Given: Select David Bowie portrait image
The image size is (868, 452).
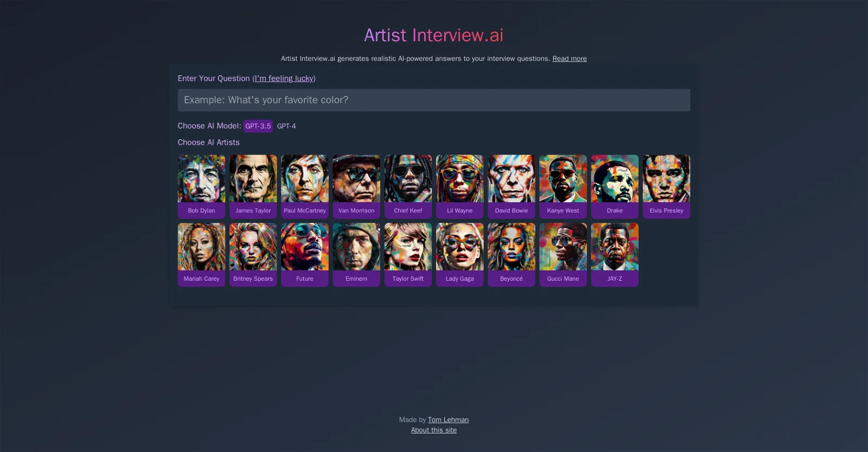Looking at the screenshot, I should (512, 179).
